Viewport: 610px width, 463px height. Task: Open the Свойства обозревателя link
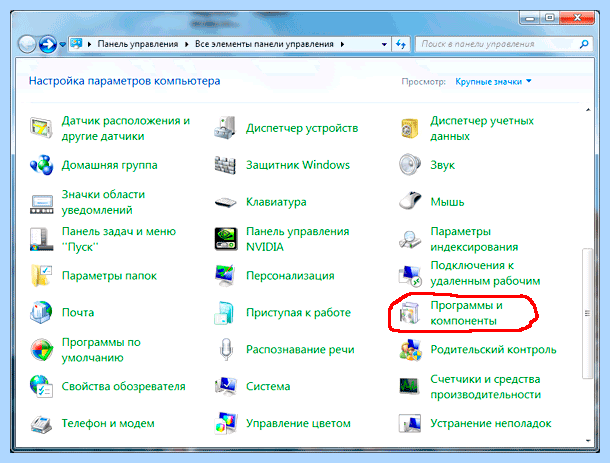[x=123, y=386]
